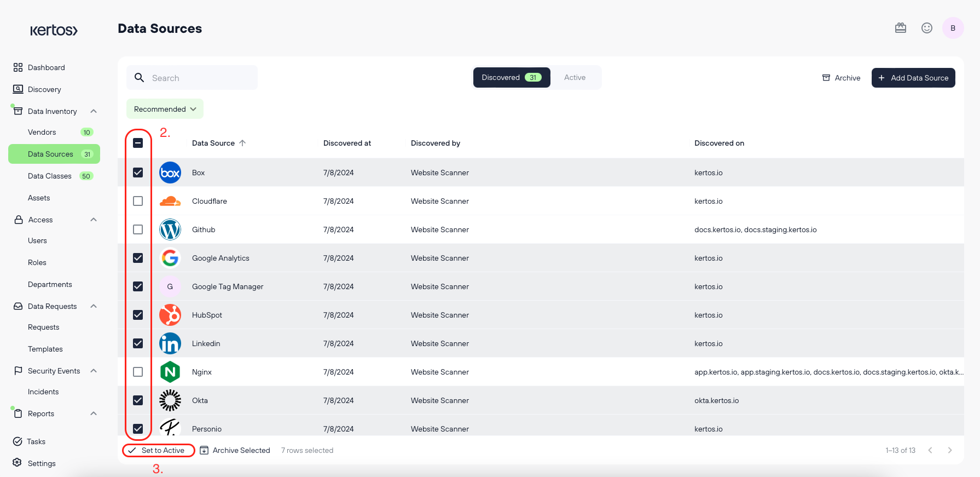Collapse the Data Requests section chevron
This screenshot has height=477, width=980.
94,306
